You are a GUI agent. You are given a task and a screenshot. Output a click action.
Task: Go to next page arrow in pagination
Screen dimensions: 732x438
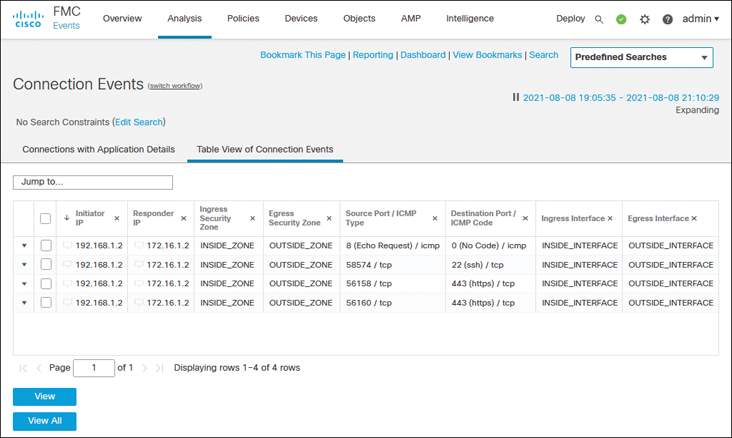[x=145, y=368]
